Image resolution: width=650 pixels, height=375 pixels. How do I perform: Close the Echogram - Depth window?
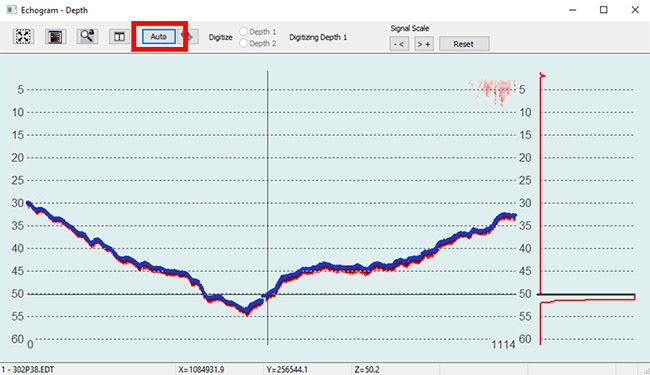[x=635, y=10]
